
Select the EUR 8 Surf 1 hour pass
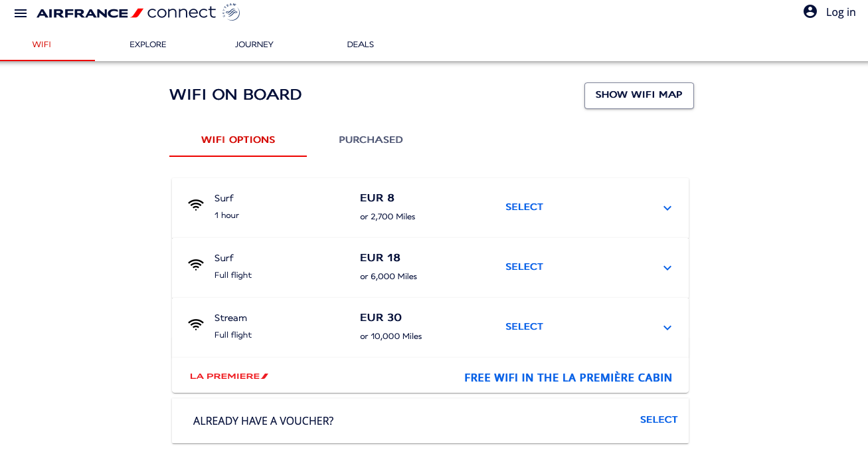(x=524, y=207)
